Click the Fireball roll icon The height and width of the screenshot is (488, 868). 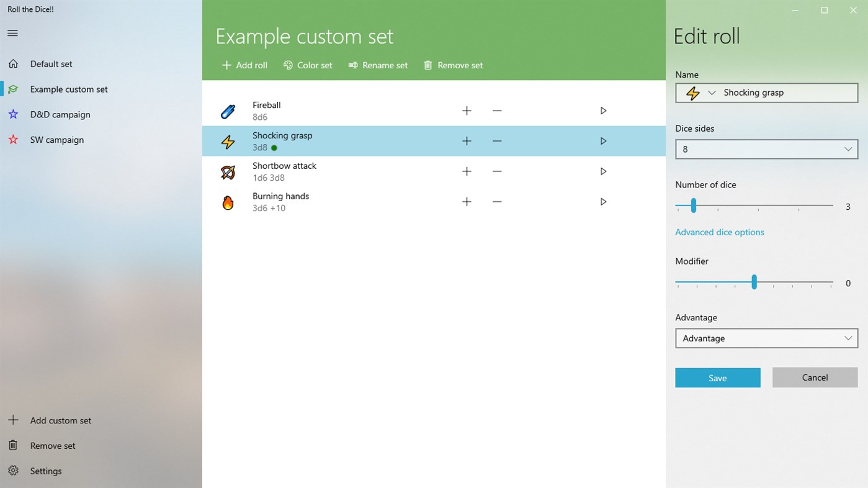coord(228,111)
